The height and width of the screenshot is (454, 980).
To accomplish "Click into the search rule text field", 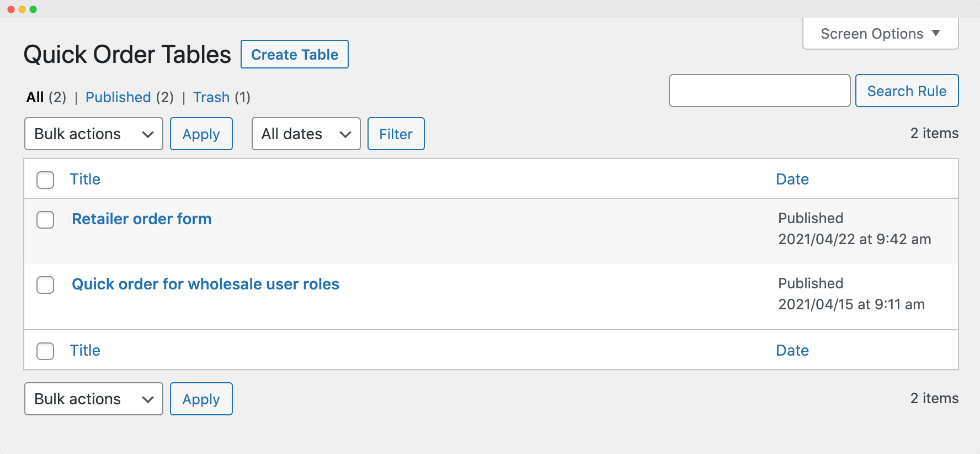I will click(759, 91).
